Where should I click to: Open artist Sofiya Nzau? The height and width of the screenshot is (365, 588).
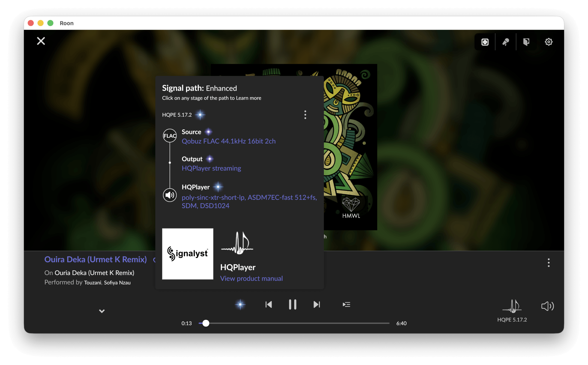pos(117,283)
